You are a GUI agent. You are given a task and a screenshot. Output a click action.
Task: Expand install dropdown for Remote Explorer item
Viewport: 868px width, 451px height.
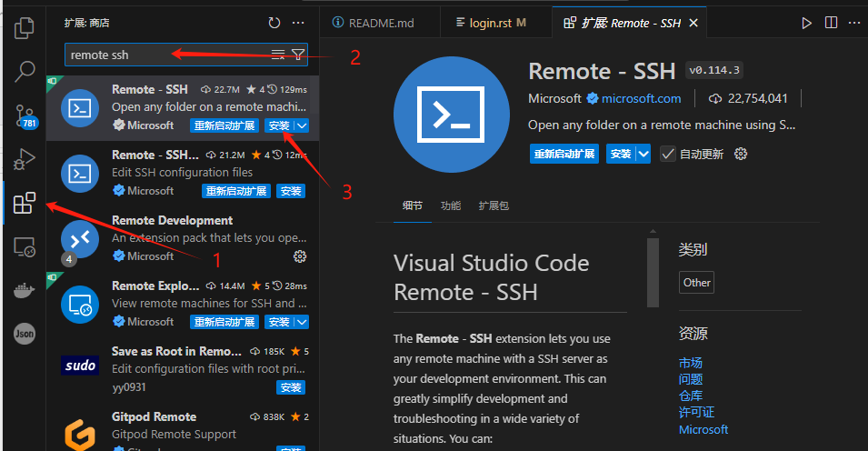pos(302,322)
